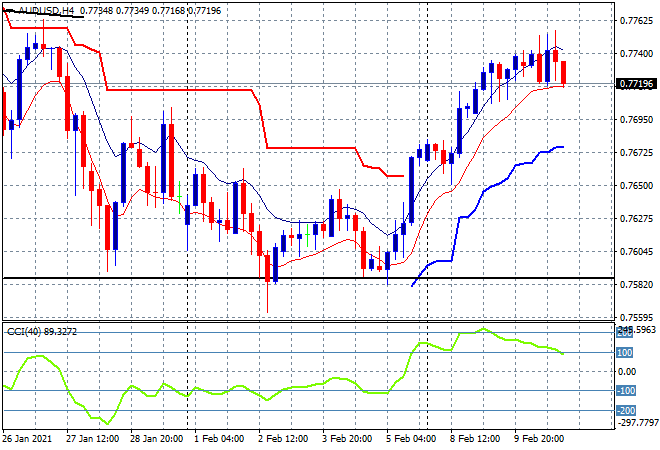This screenshot has width=660, height=450.
Task: Click the 8 Feb 12:00 time label
Action: pos(475,439)
